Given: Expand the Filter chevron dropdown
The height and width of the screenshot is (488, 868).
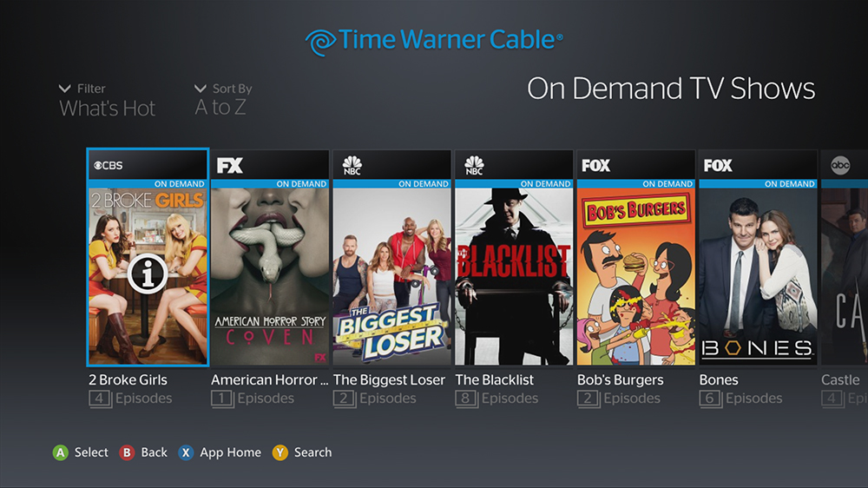Looking at the screenshot, I should pos(65,89).
